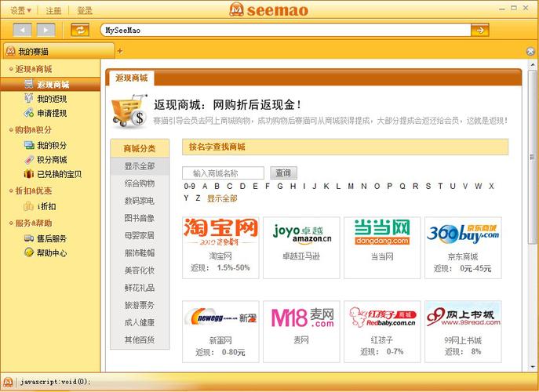
Task: Open the joyo amazon.cn store logo
Action: 301,234
